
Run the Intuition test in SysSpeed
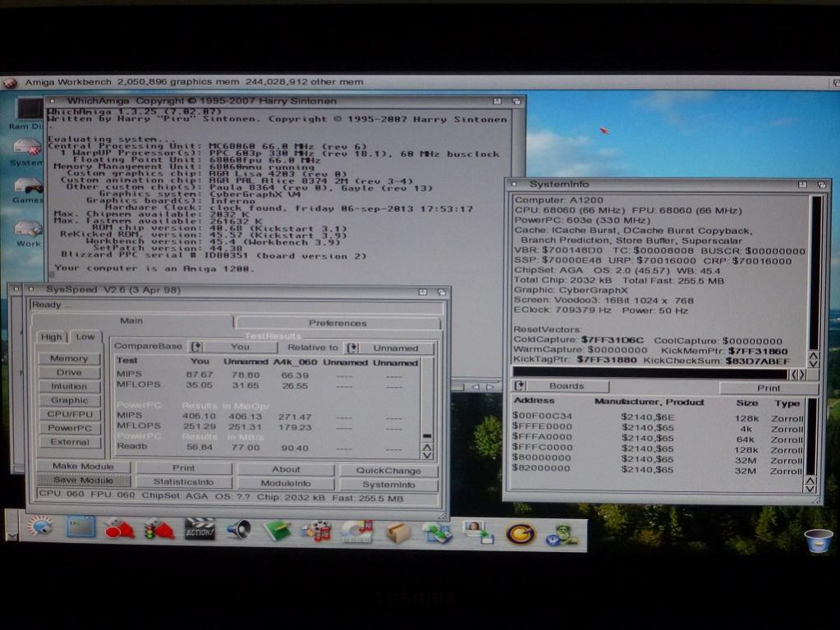69,386
